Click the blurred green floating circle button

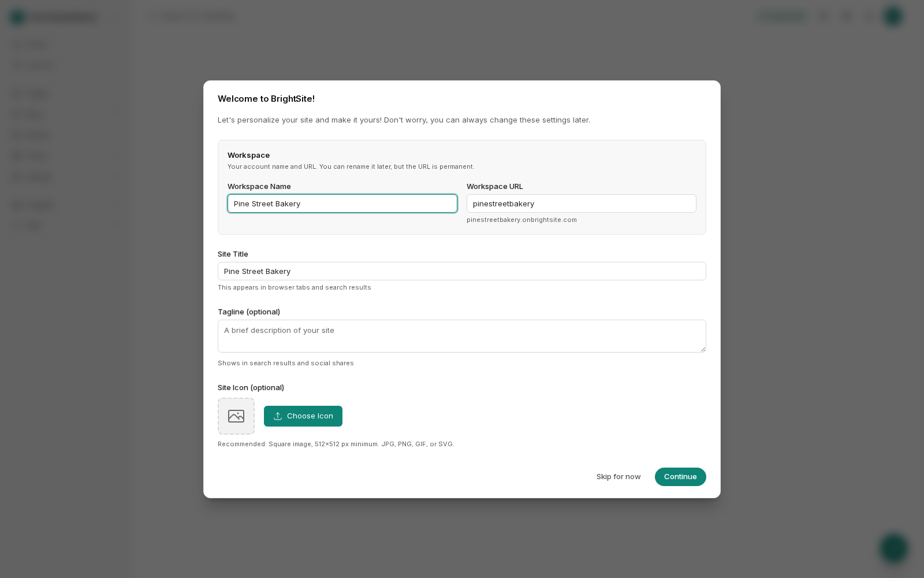click(x=894, y=548)
